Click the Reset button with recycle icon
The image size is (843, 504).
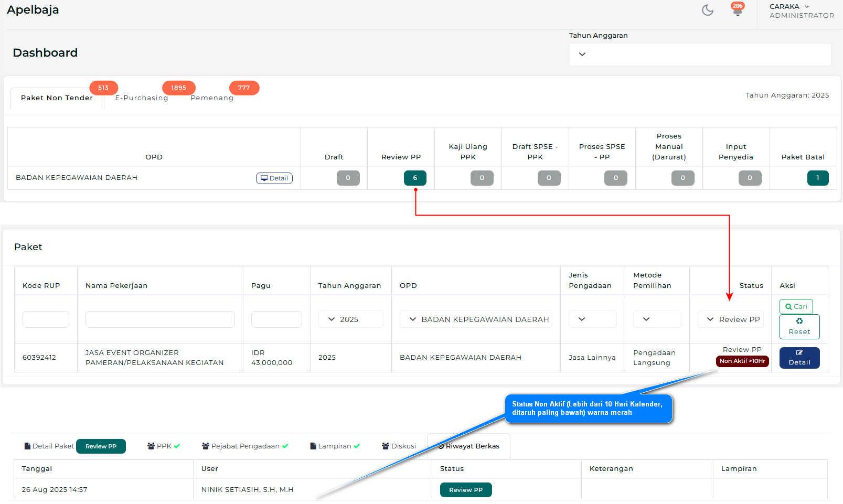coord(799,327)
